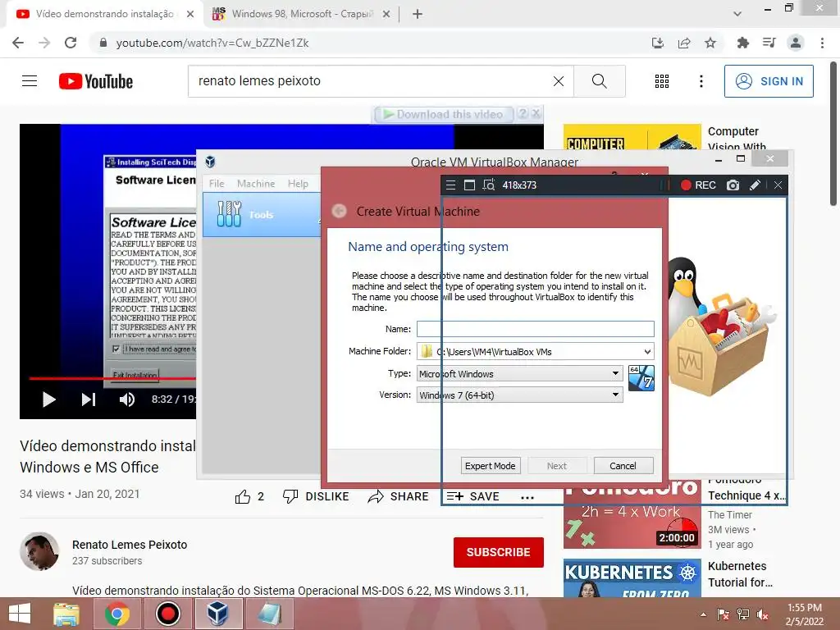This screenshot has height=630, width=840.
Task: Open File Explorer from the taskbar
Action: (x=66, y=614)
